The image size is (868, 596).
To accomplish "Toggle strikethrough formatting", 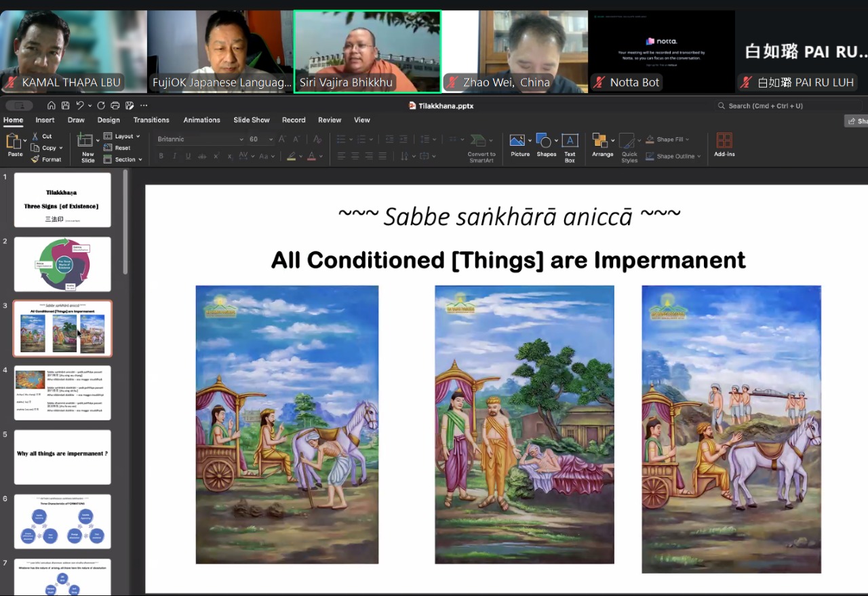I will (x=202, y=156).
